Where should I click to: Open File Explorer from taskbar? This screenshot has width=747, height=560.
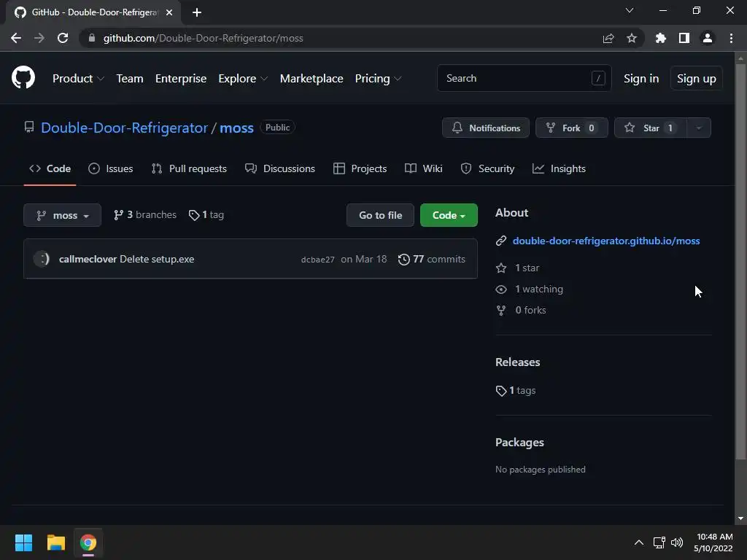coord(55,542)
